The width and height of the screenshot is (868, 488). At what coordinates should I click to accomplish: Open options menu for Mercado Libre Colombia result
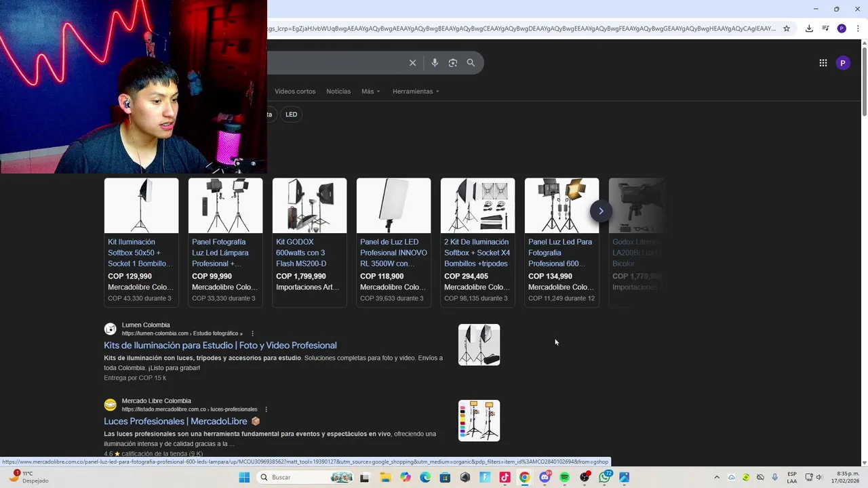(x=266, y=409)
